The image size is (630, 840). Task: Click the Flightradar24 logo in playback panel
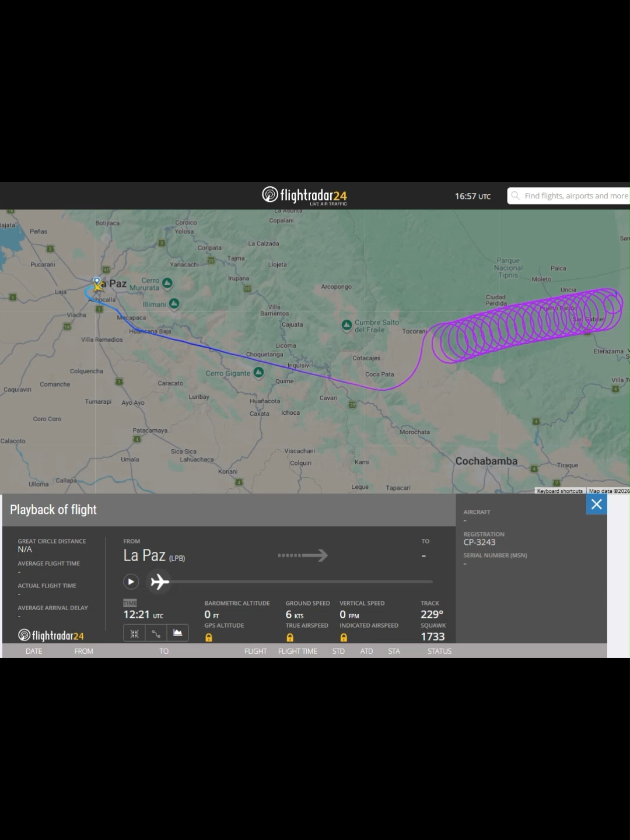coord(51,635)
